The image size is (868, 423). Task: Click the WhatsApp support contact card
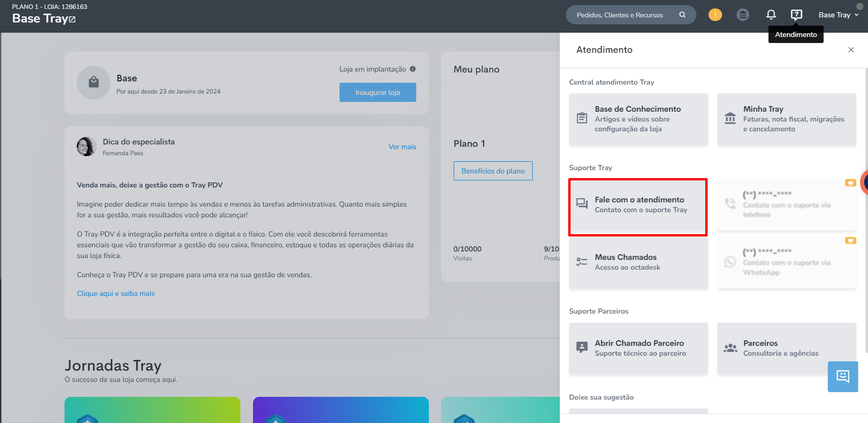787,262
